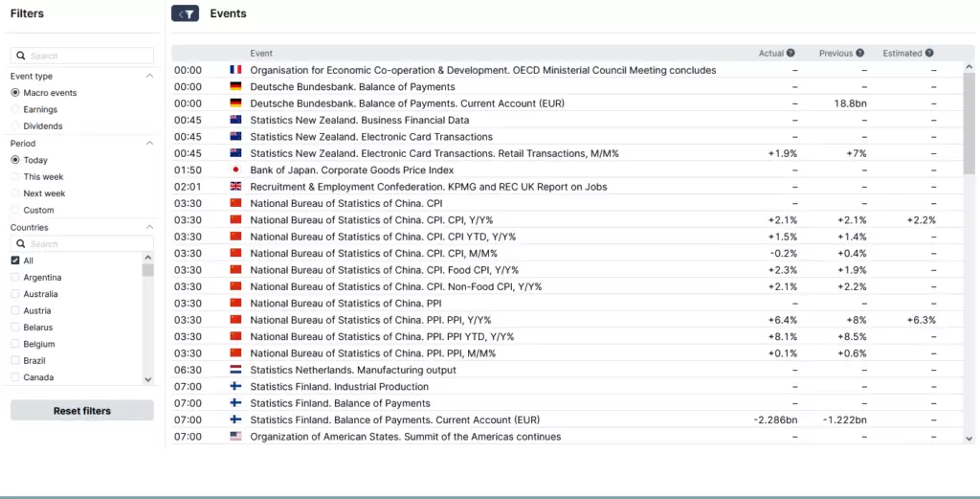Click the top Filters search field

click(x=82, y=56)
